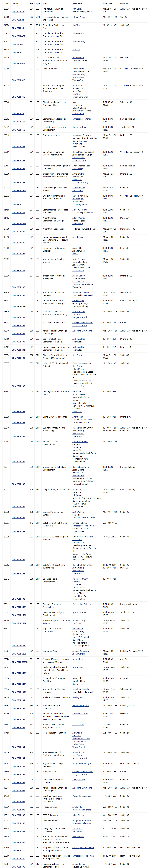
Task: Open the COMPSCI 162 course link
Action: coord(18,160)
